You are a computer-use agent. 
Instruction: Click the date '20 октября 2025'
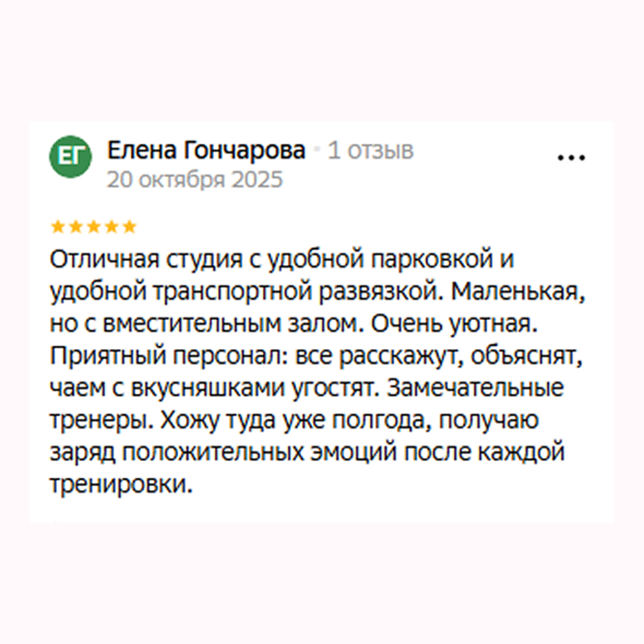point(195,180)
